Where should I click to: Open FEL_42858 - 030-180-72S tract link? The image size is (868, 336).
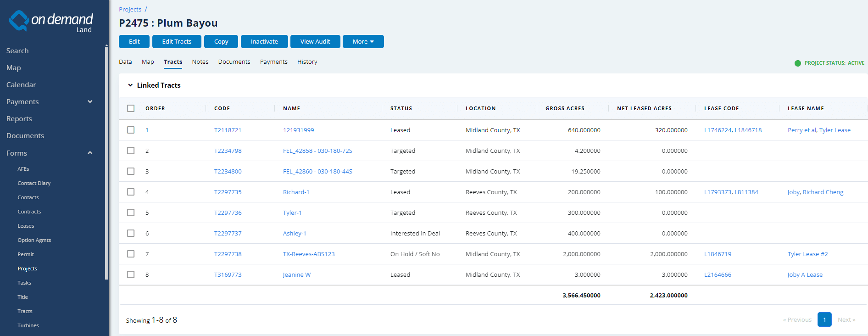pyautogui.click(x=317, y=151)
